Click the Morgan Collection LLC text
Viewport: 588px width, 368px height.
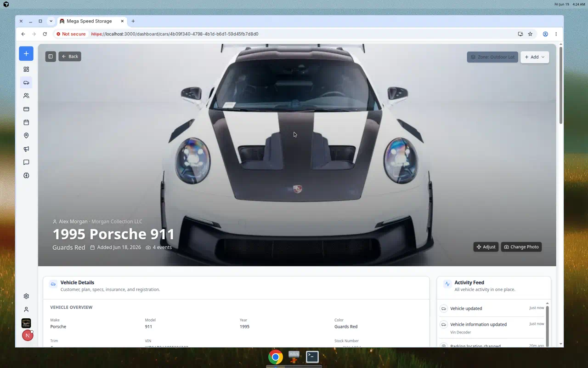(117, 222)
